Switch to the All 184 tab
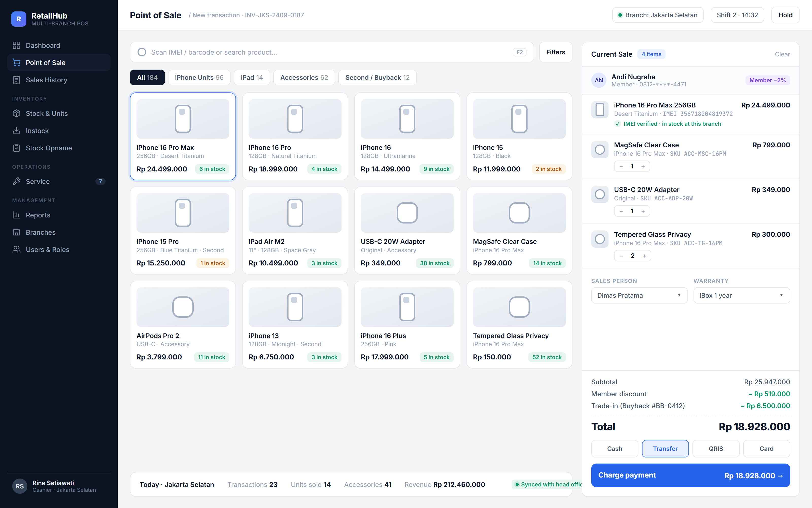The image size is (812, 508). click(147, 78)
